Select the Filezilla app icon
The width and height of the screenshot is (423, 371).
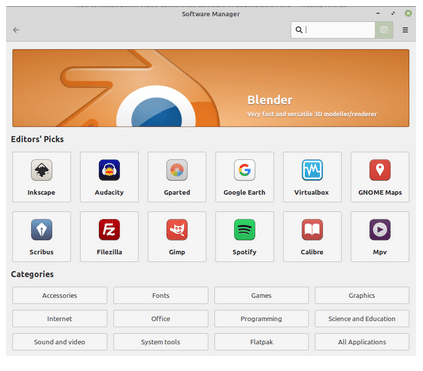coord(109,230)
